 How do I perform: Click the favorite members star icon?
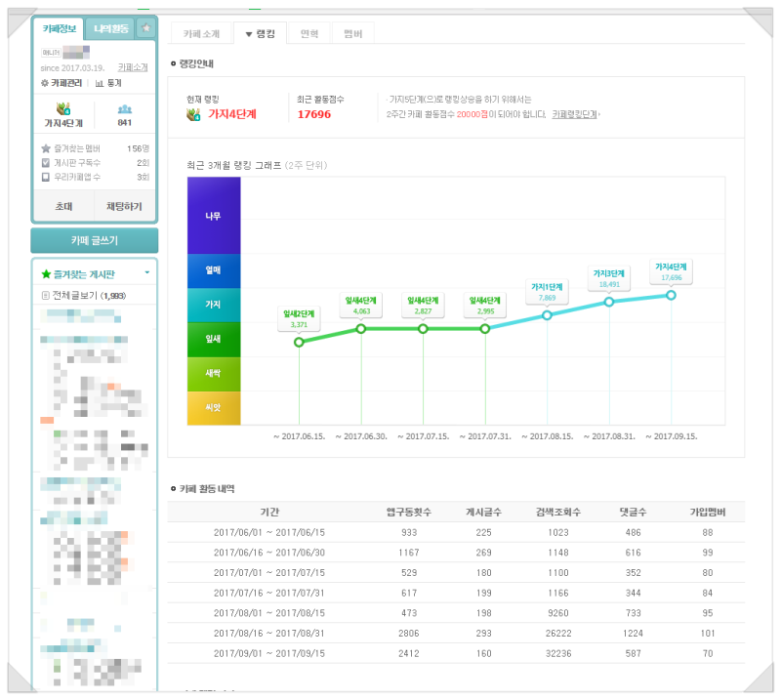click(46, 148)
